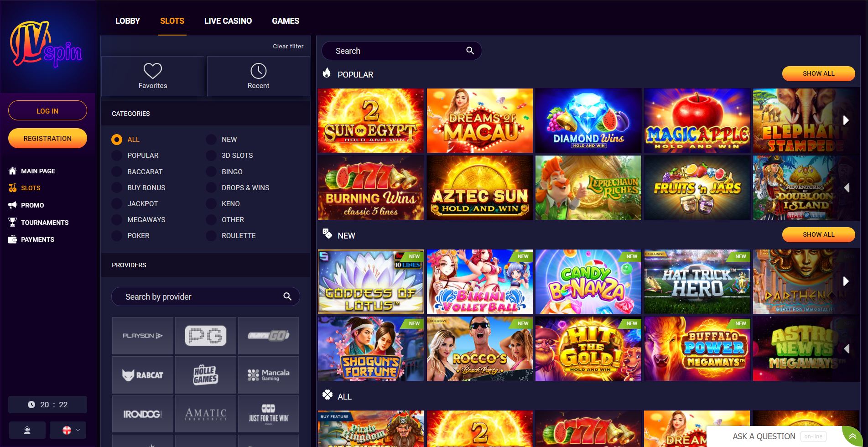Select Play'n GO provider logo
Screen dimensions: 868x447
tap(269, 336)
